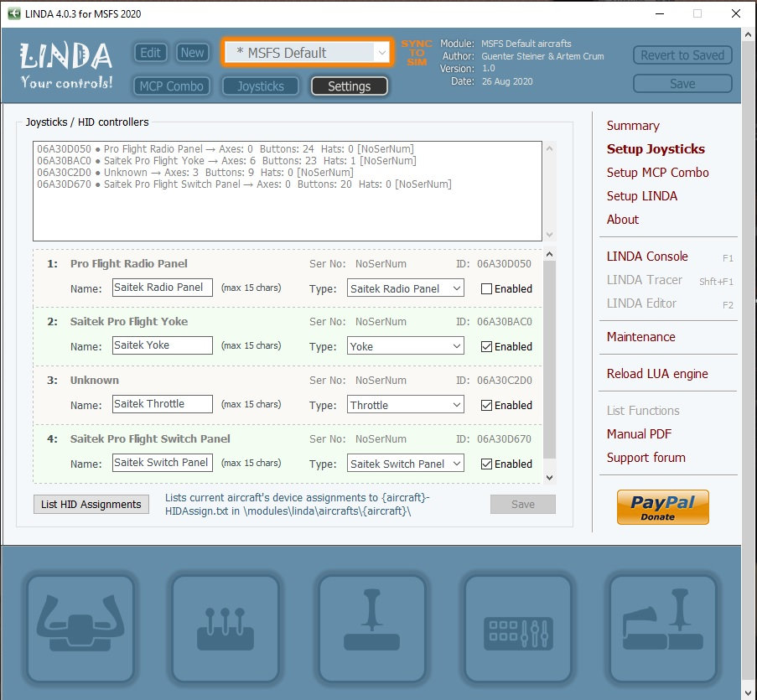
Task: Click the main window scroll up arrow
Action: click(748, 34)
